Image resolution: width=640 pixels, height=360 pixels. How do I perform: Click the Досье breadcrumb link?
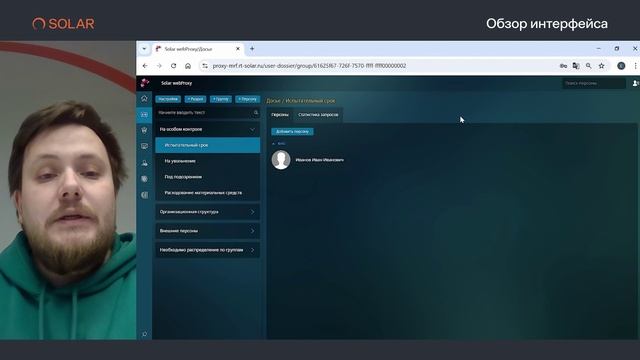[x=273, y=100]
